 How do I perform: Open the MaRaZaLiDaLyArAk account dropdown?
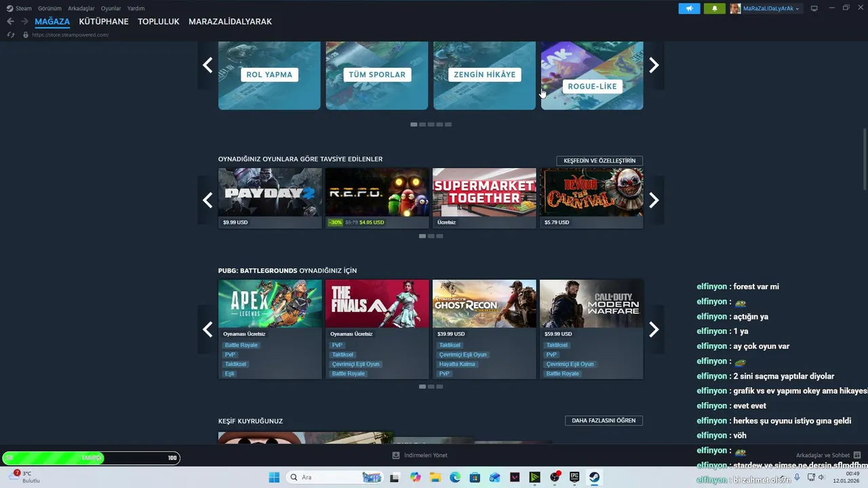click(772, 8)
